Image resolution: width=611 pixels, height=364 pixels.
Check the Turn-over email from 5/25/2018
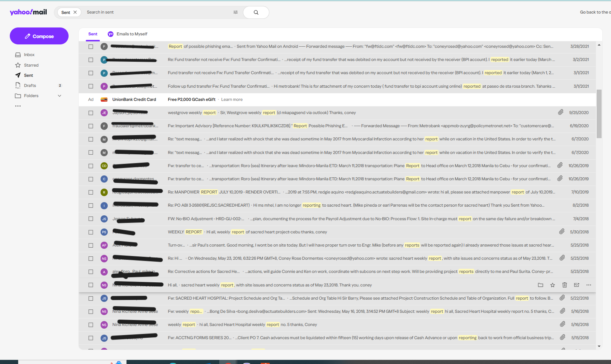coord(91,245)
